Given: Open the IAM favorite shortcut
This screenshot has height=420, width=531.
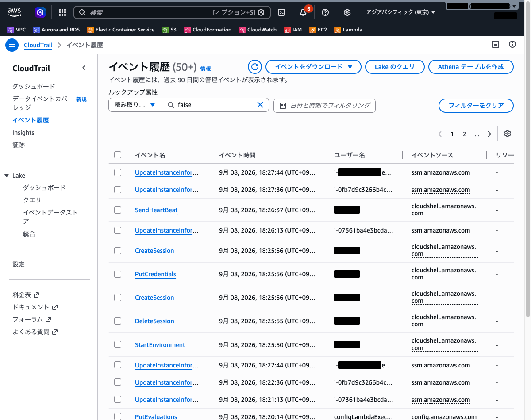Looking at the screenshot, I should pos(292,30).
